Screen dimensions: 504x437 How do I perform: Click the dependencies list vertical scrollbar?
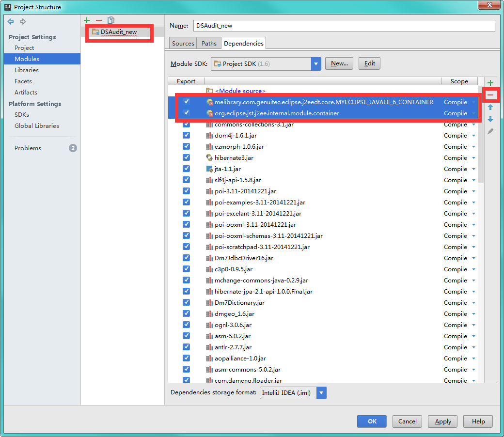[481, 135]
